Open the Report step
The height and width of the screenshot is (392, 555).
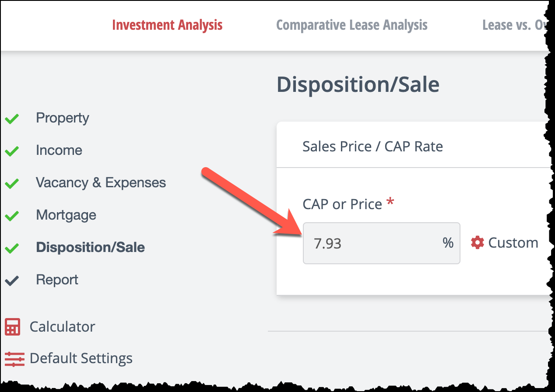tap(57, 280)
